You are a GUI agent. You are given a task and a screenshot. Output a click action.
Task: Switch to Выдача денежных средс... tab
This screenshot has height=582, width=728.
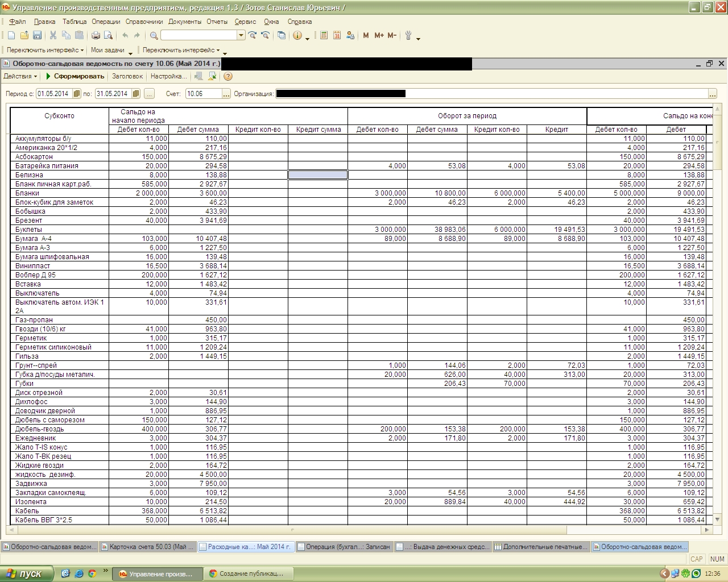point(442,547)
